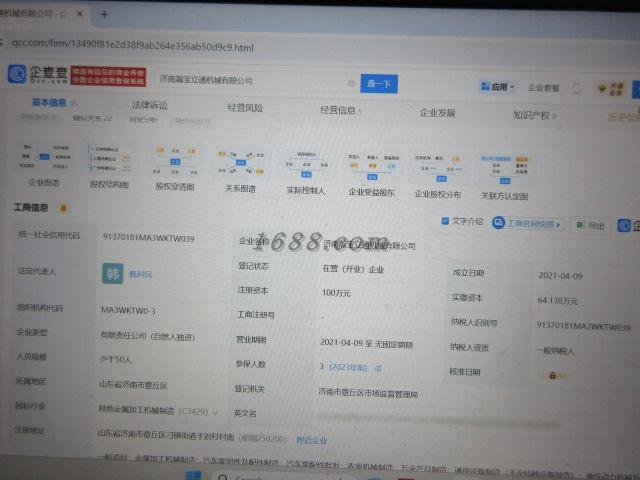Viewport: 640px width, 480px height.
Task: Click the Windows Start button
Action: click(193, 476)
